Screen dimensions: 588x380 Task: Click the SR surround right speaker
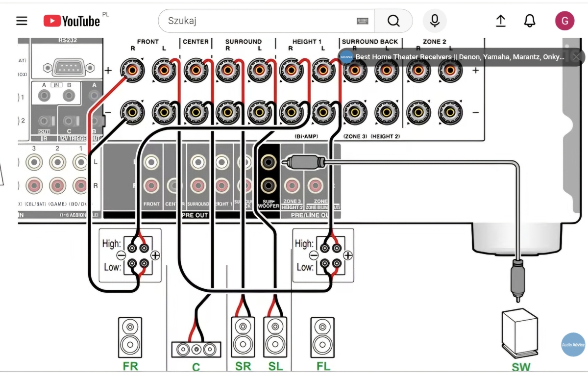(x=243, y=337)
